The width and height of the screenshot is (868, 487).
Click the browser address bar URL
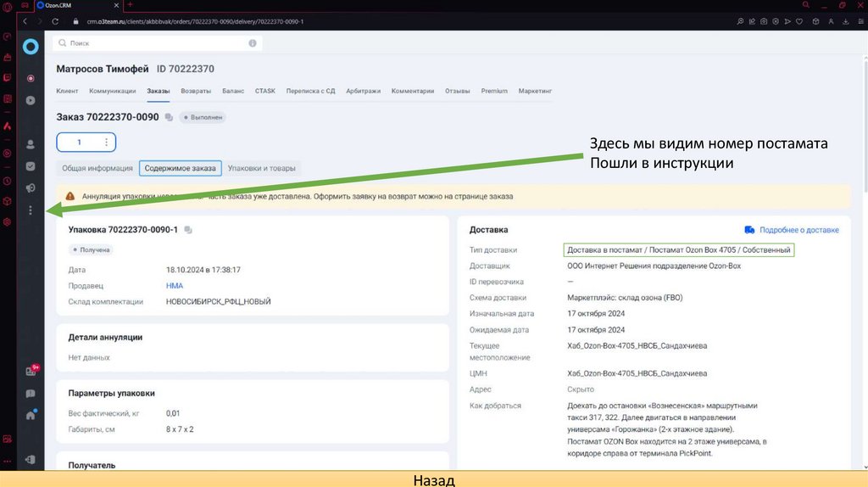[195, 21]
